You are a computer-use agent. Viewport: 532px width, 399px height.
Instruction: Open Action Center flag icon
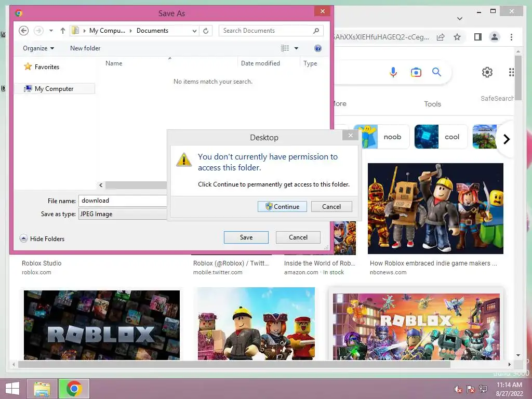[x=470, y=390]
